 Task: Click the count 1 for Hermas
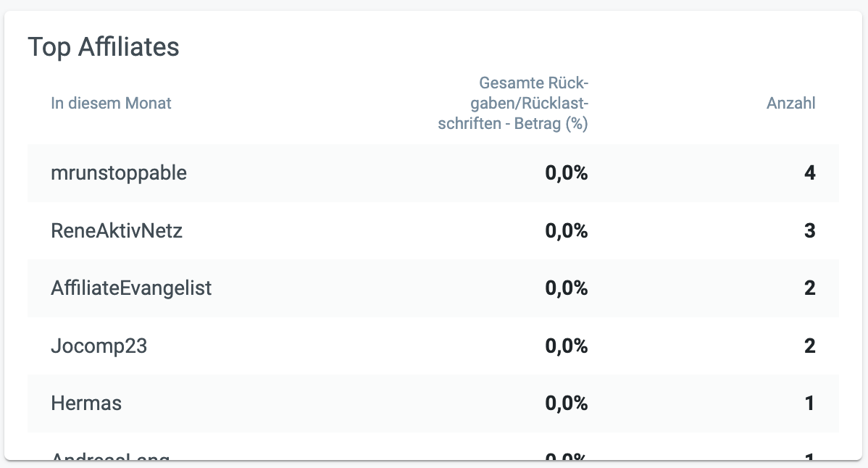810,403
